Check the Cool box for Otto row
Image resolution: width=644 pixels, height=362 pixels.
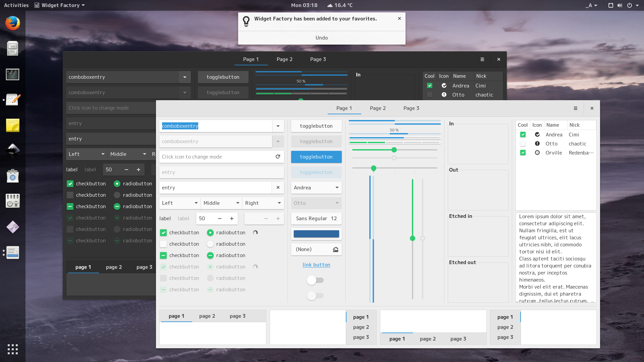(523, 143)
